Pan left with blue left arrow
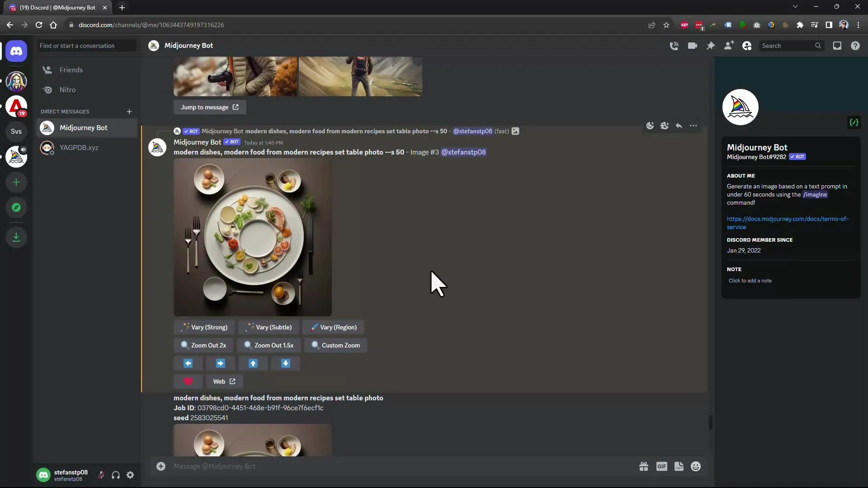Screen dimensions: 868x488 click(x=188, y=363)
